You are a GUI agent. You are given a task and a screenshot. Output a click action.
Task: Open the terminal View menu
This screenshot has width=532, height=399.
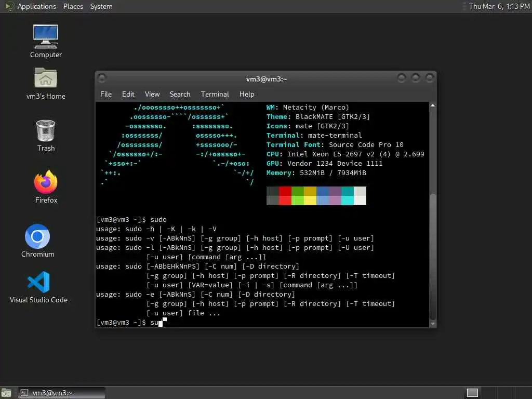(152, 95)
